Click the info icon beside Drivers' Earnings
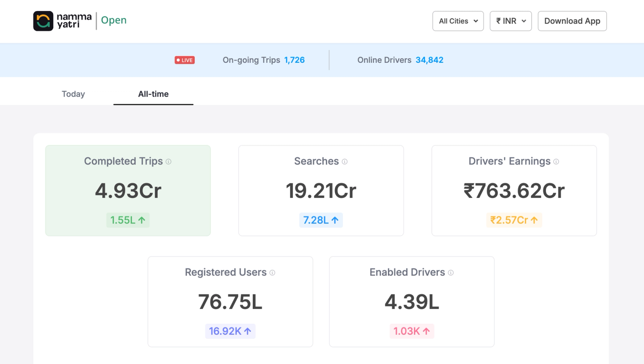This screenshot has height=364, width=644. (x=556, y=162)
